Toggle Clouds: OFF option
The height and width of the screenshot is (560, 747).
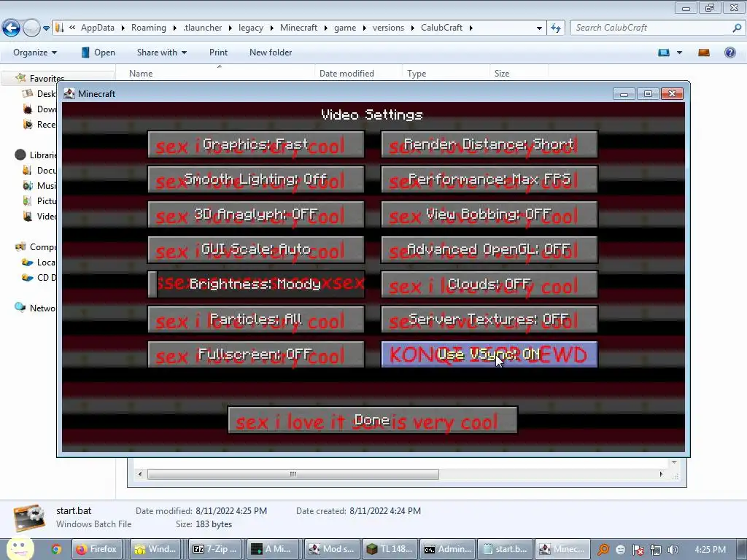[489, 285]
